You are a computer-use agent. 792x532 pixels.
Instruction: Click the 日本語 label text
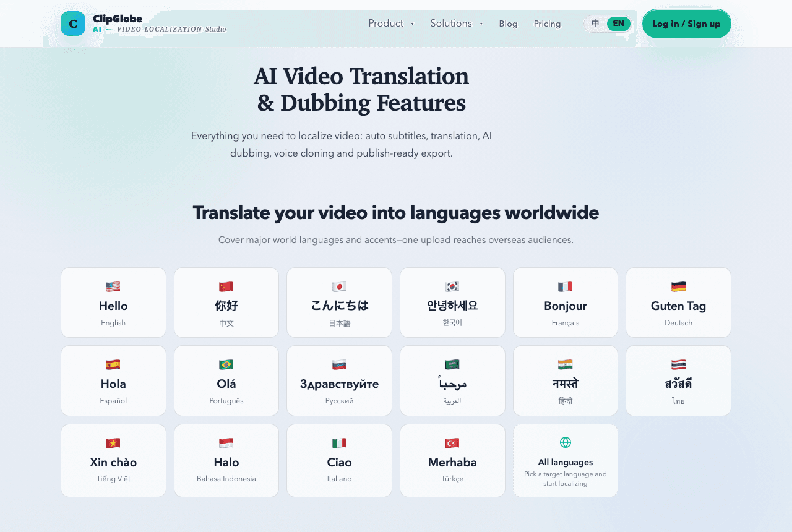pyautogui.click(x=339, y=323)
